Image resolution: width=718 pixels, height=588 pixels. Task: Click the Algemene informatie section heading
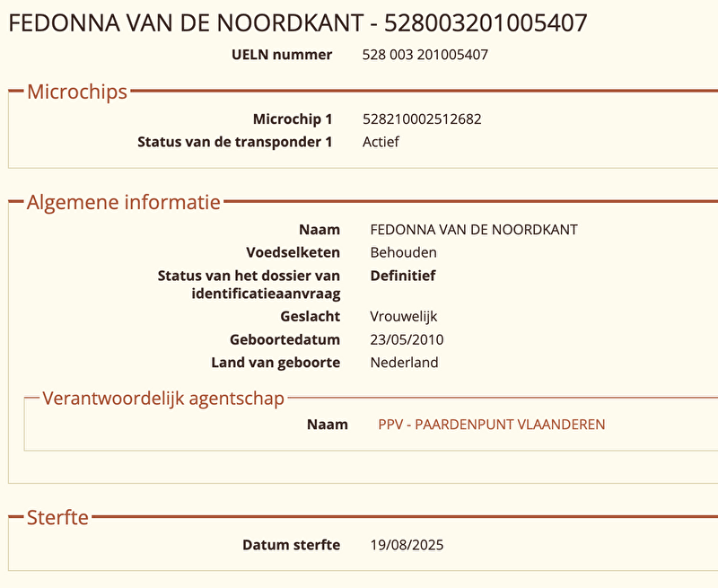tap(123, 203)
